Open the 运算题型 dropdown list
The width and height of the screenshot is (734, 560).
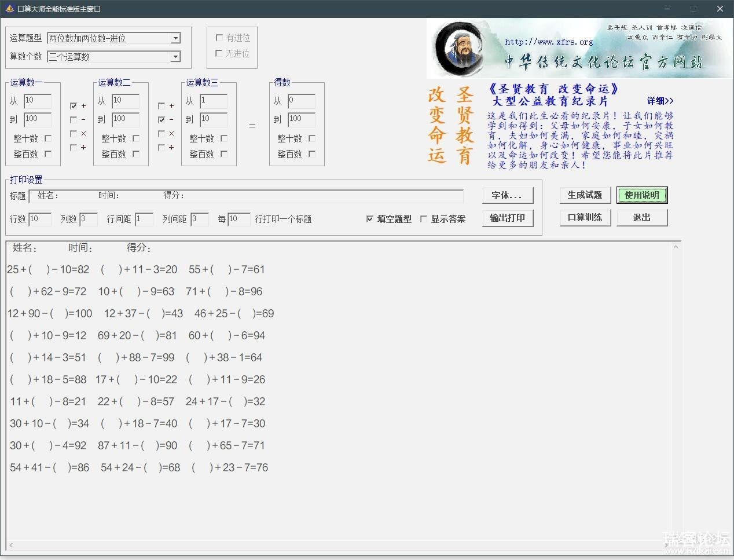click(113, 38)
